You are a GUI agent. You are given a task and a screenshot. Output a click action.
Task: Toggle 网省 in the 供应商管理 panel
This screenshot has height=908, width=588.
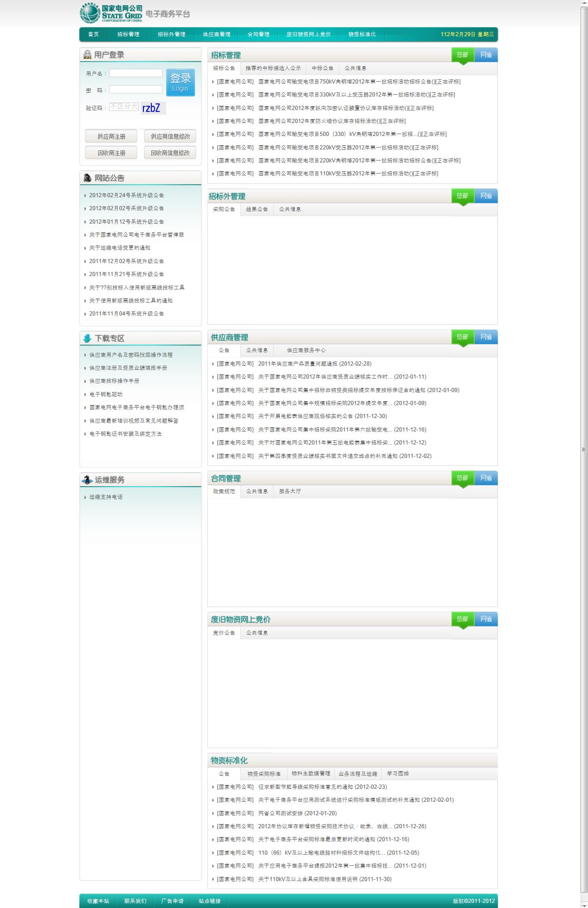coord(486,337)
